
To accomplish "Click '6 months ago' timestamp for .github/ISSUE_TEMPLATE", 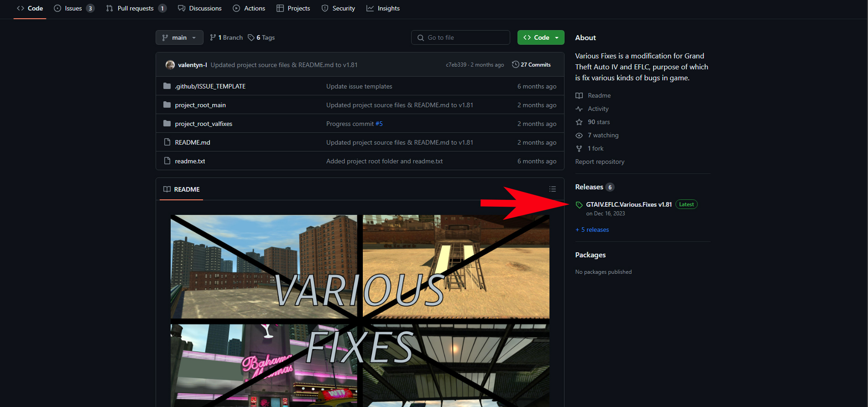I will click(x=537, y=86).
